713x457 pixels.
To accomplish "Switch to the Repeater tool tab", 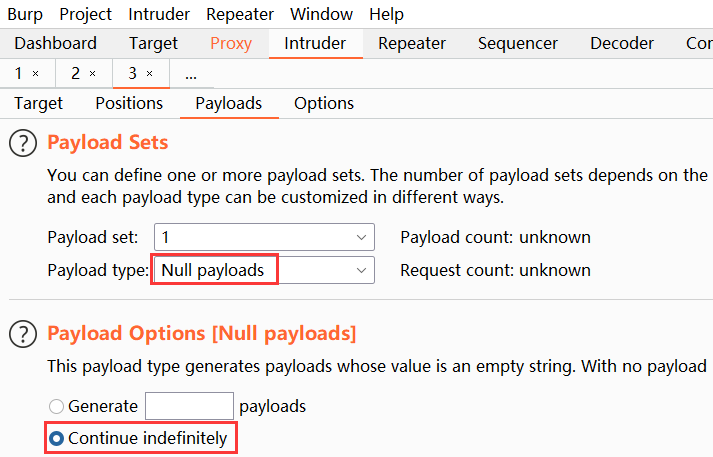I will click(x=412, y=43).
